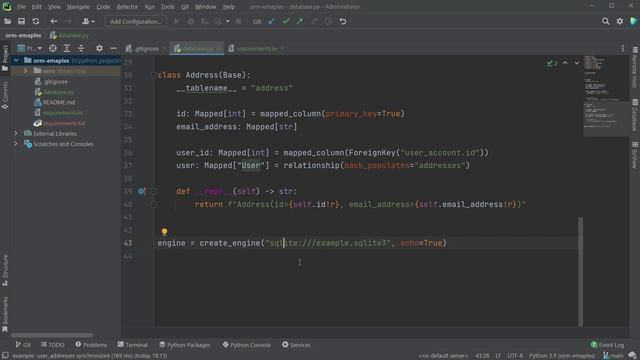
Task: Open Search Everywhere magnifier icon
Action: pyautogui.click(x=606, y=21)
